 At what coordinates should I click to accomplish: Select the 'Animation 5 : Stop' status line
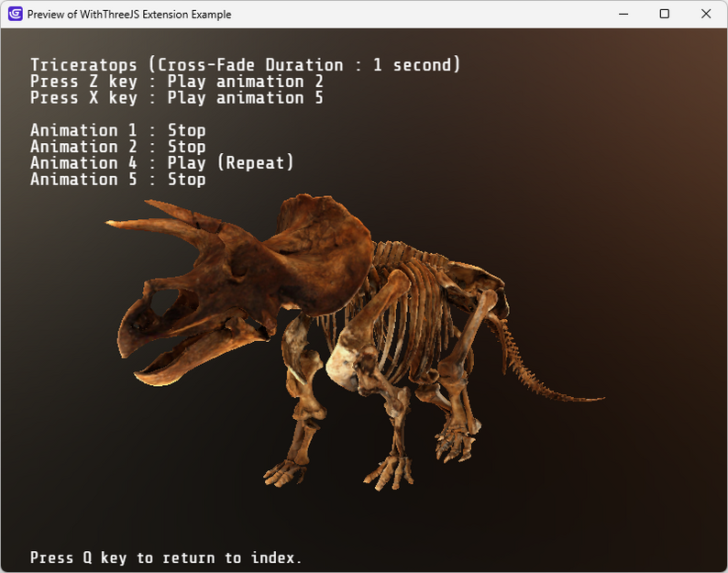(118, 180)
